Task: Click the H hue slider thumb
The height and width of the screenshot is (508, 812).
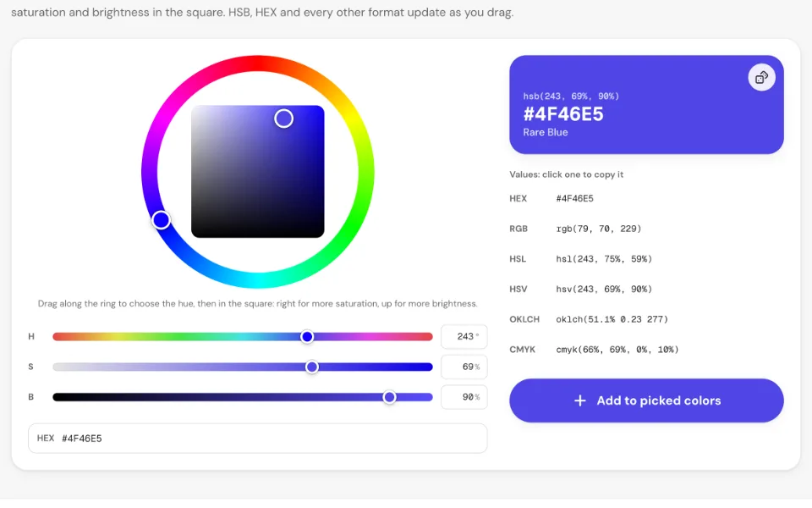Action: (x=307, y=337)
